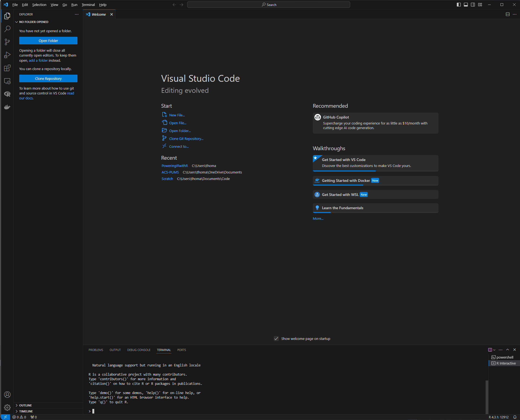Expand the Timeline section
Screen dimensions: 520x420
point(48,411)
